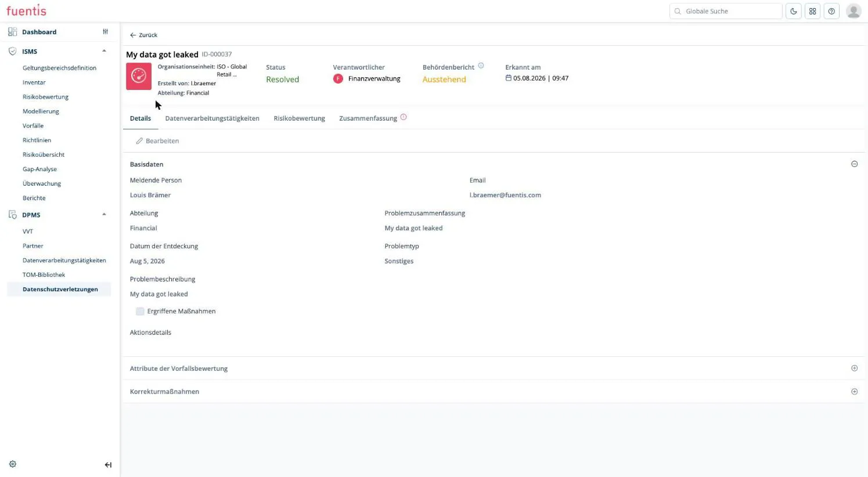The height and width of the screenshot is (477, 868).
Task: Toggle the Ergriffene Maßnahmen checkbox
Action: (x=140, y=312)
